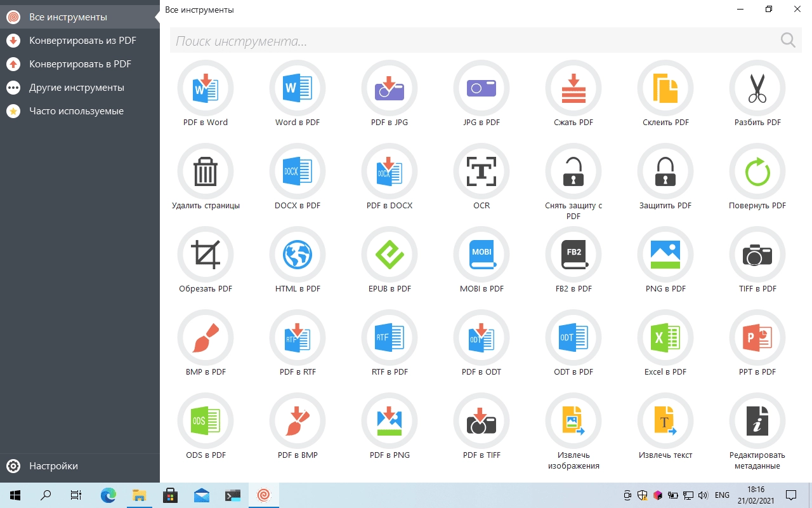Open BMP в PDF brush tool
This screenshot has width=812, height=508.
tap(206, 338)
